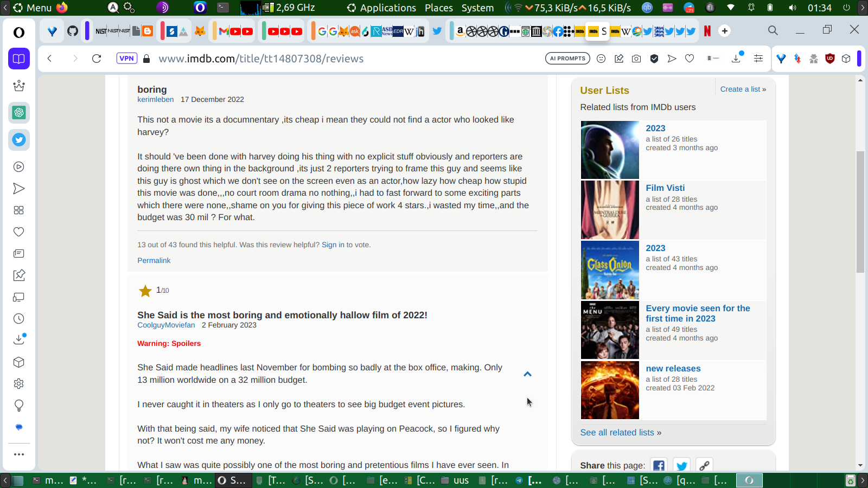Open History clock icon in the sidebar
Viewport: 868px width, 488px height.
click(19, 319)
